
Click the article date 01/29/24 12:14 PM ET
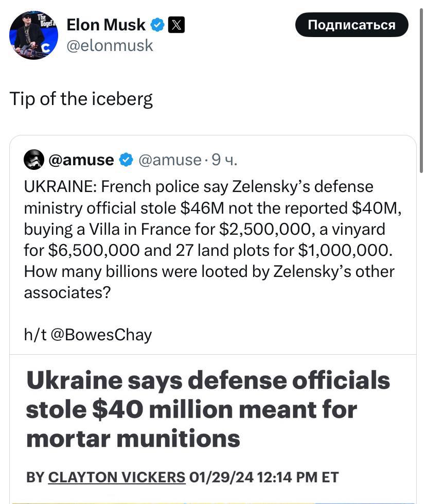click(x=264, y=477)
